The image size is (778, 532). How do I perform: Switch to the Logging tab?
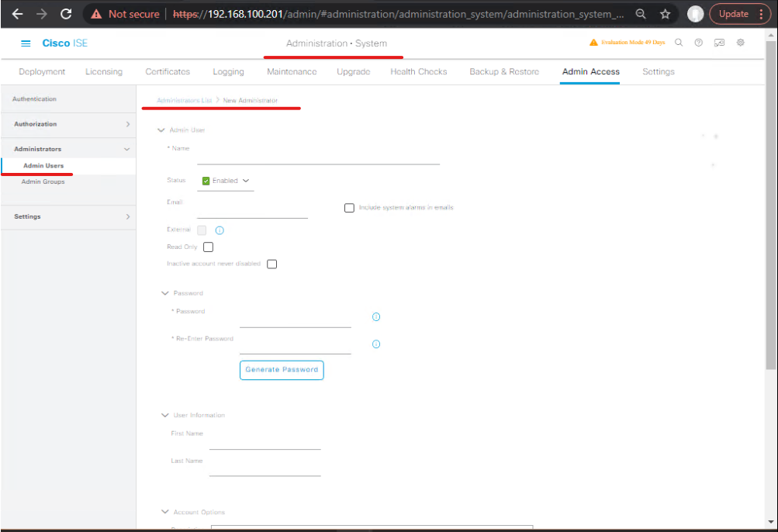[228, 71]
